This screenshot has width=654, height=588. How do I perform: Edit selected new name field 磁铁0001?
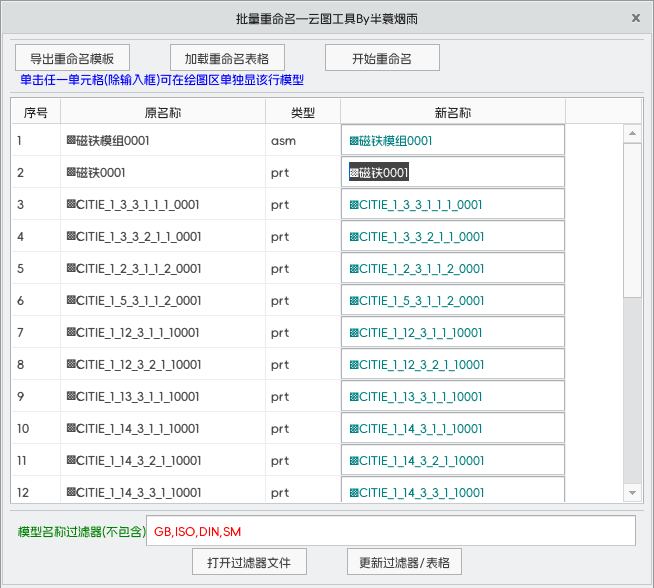pos(453,172)
